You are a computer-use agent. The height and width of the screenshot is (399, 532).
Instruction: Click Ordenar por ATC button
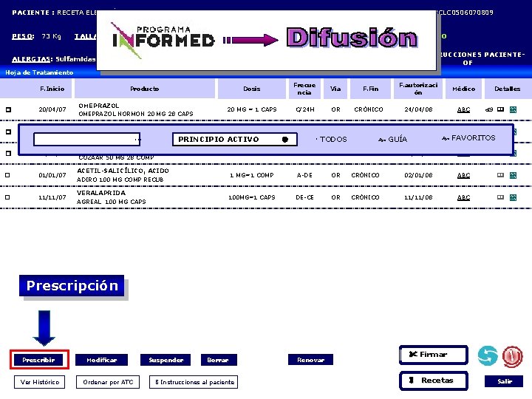(x=108, y=382)
